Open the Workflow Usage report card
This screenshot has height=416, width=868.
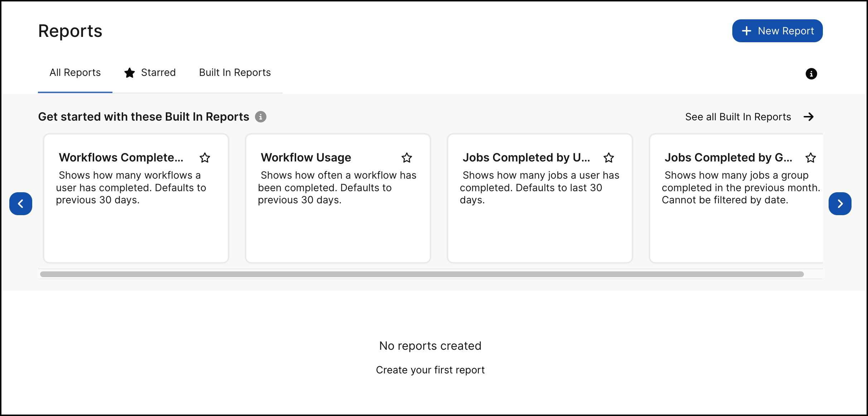point(338,198)
